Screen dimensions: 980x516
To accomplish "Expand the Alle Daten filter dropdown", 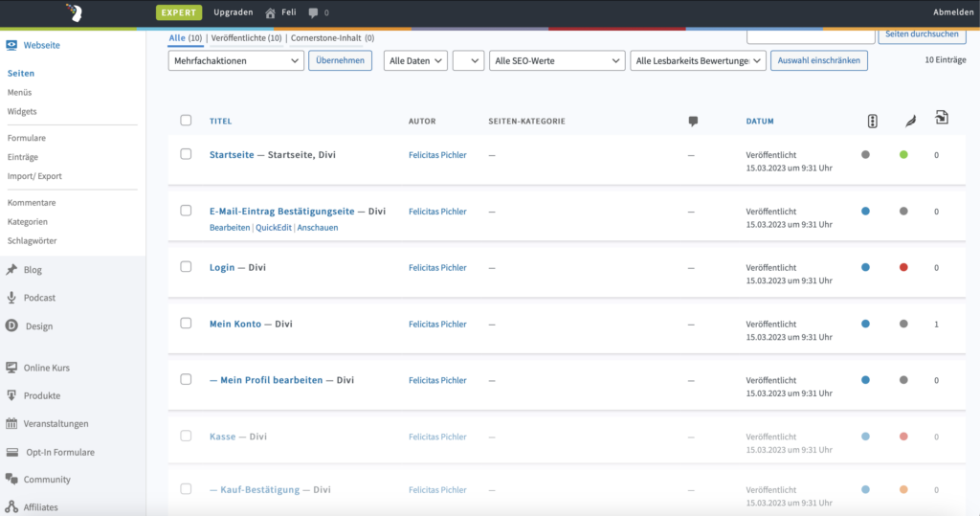I will (x=415, y=60).
